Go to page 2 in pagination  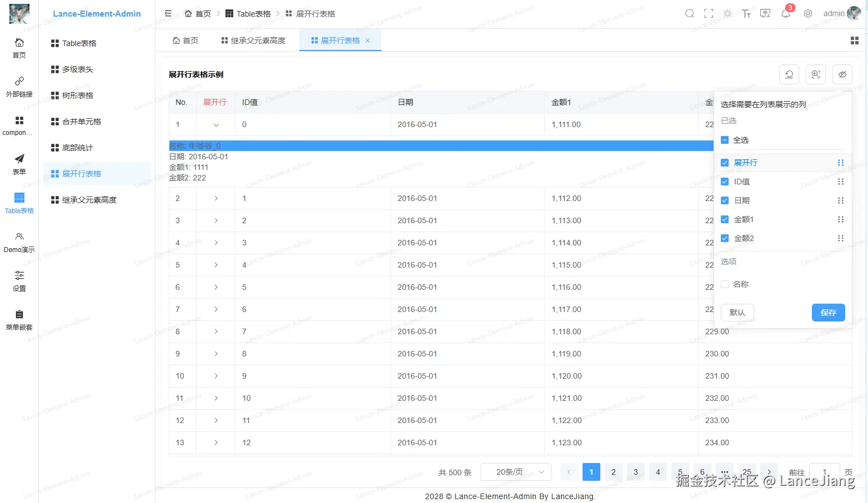click(613, 471)
